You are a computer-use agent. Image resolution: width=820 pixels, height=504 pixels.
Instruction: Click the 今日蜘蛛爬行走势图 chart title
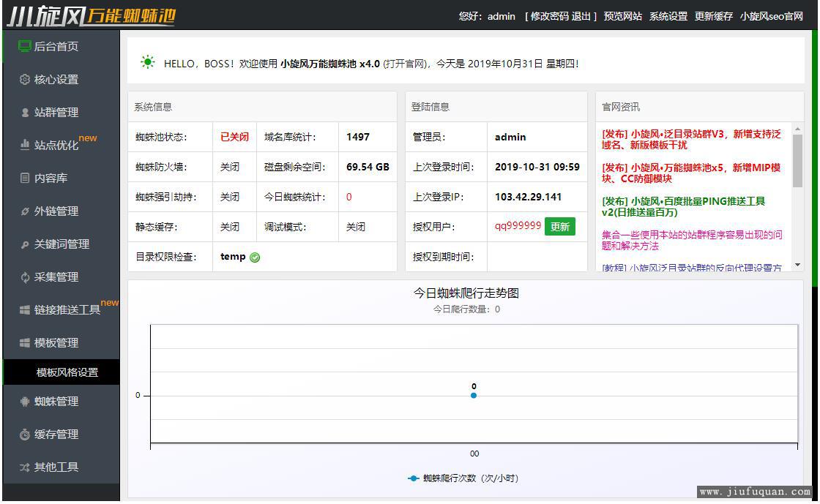click(466, 293)
